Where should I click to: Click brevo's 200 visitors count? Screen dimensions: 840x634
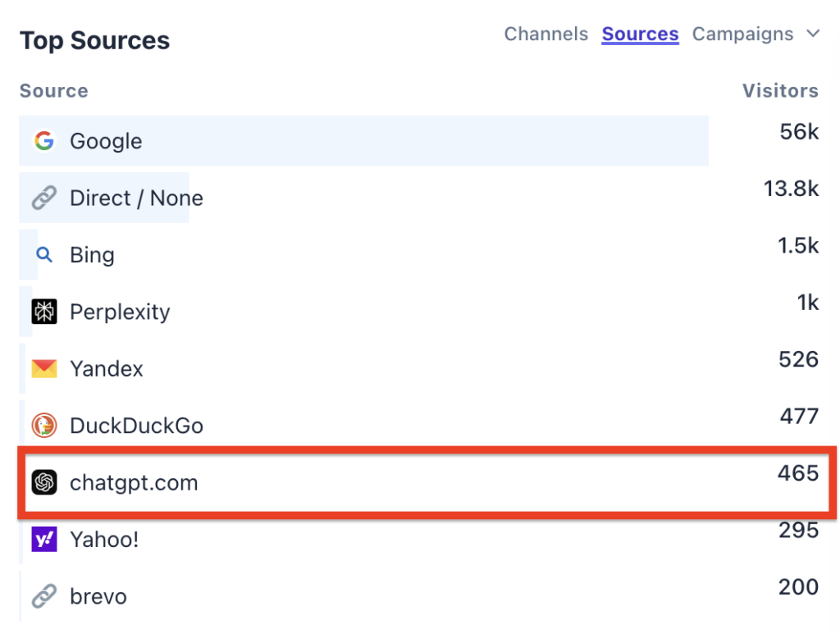(x=798, y=587)
